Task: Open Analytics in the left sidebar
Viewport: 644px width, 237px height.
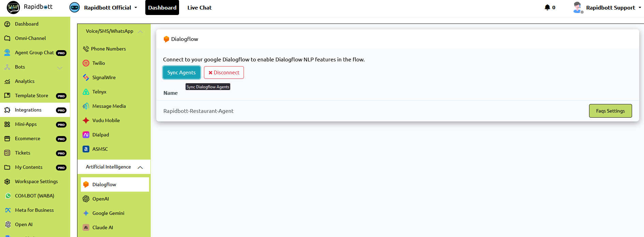Action: click(x=25, y=81)
